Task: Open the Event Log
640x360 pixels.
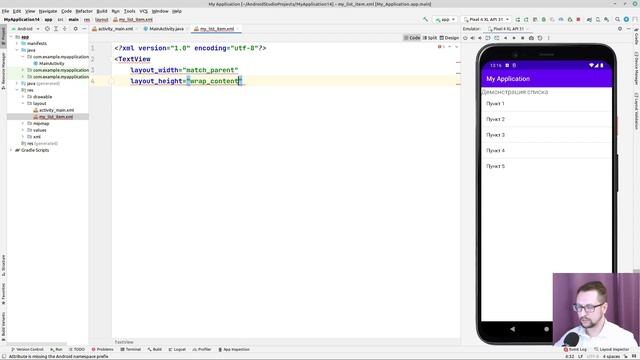Action: pyautogui.click(x=575, y=349)
